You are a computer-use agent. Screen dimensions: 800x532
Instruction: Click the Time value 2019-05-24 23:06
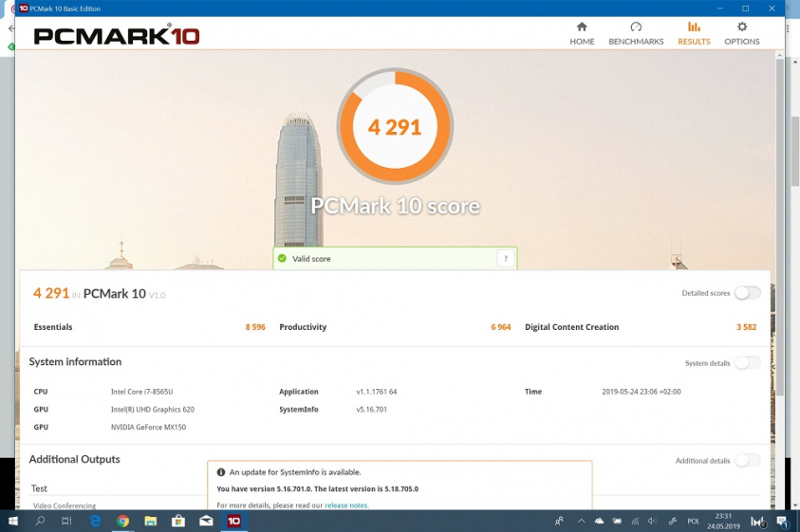point(642,392)
